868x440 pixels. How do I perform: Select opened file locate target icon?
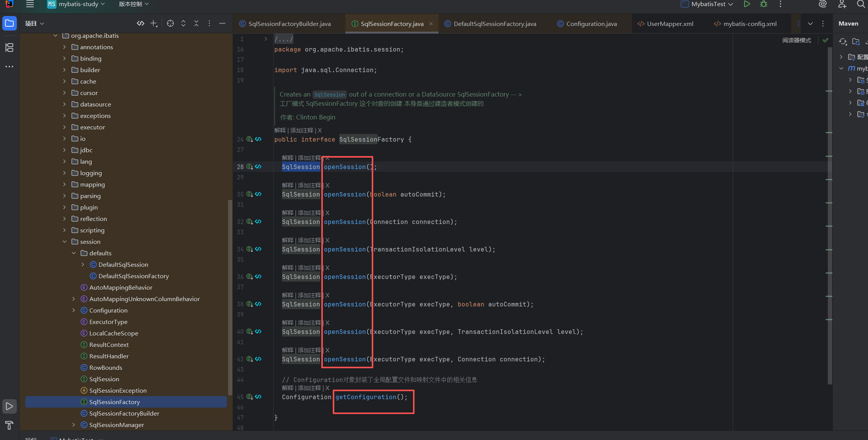170,24
